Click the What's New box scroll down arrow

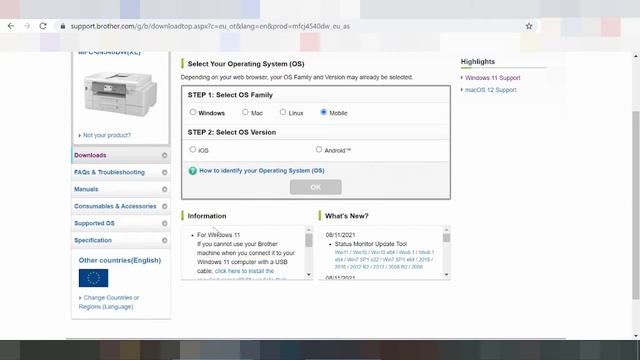(x=446, y=275)
